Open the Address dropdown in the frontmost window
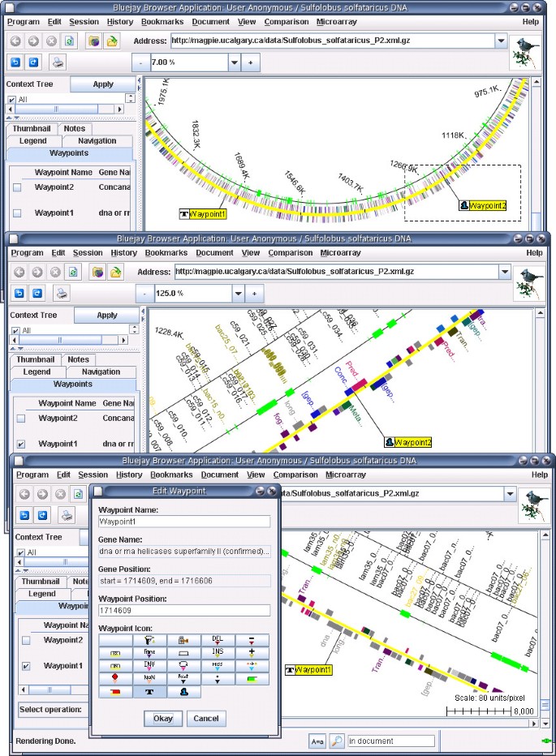 pos(511,493)
